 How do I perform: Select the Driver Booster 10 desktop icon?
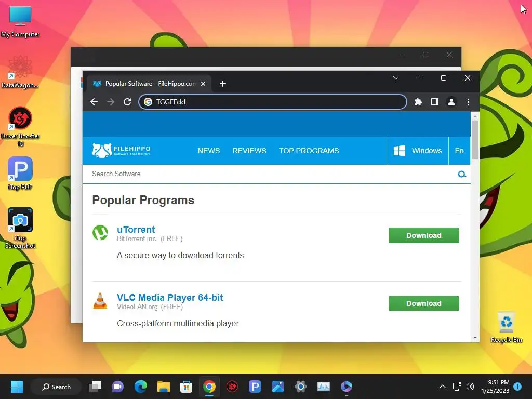click(20, 127)
